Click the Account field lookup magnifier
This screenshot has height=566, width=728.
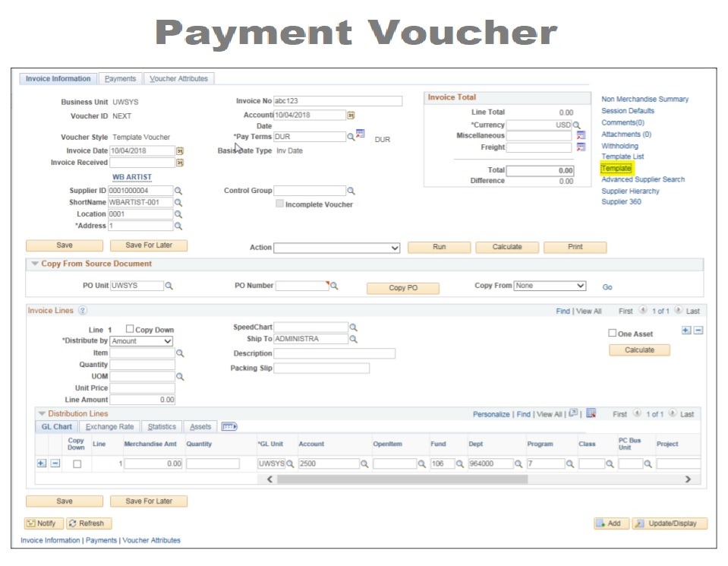pos(364,463)
